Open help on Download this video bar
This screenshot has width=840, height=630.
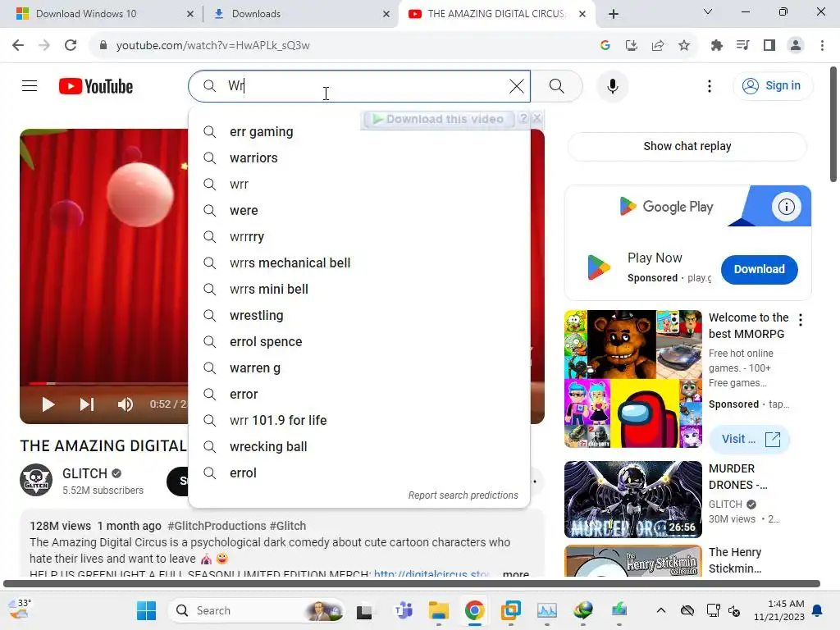coord(524,118)
